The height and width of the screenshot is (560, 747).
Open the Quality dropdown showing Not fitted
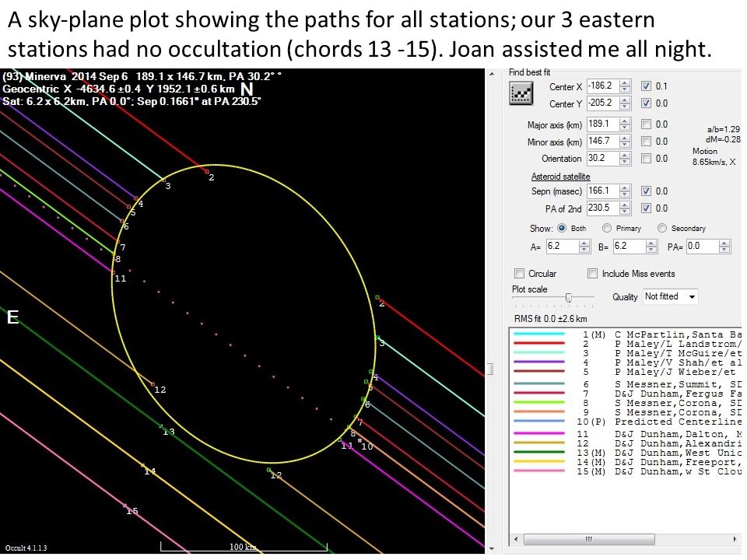670,296
